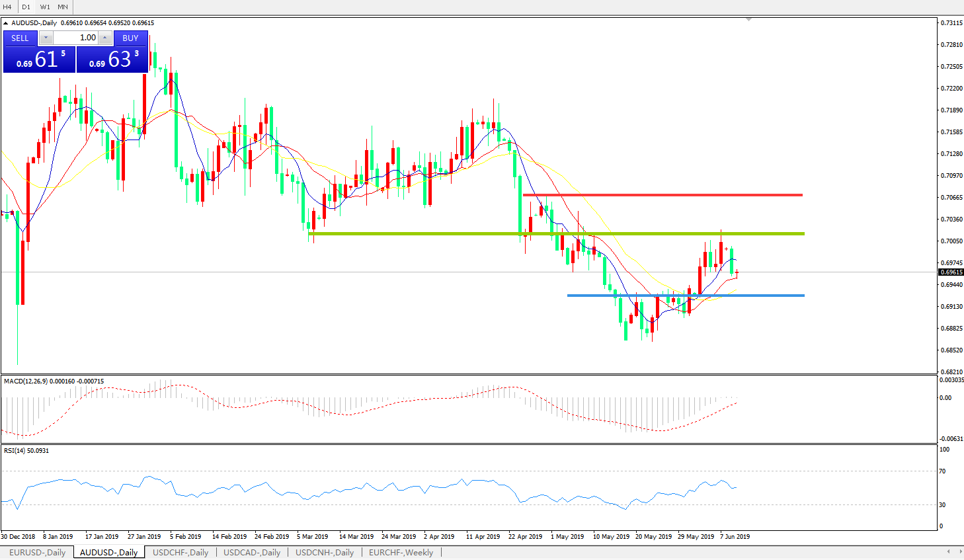This screenshot has width=964, height=560.
Task: Toggle the W1 weekly timeframe
Action: coord(45,7)
